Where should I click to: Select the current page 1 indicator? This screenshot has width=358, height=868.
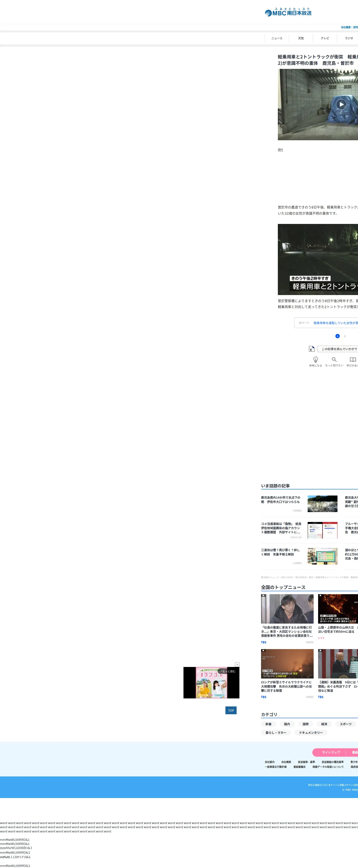[x=337, y=336]
